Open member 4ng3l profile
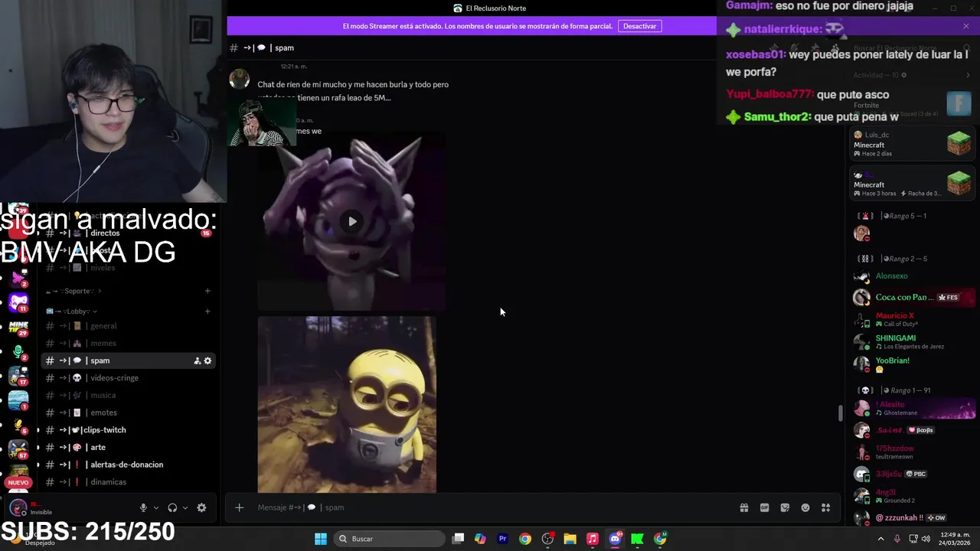This screenshot has height=551, width=980. pyautogui.click(x=911, y=496)
